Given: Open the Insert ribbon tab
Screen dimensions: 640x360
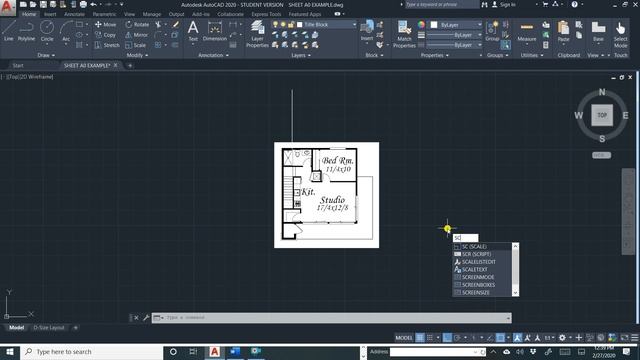Looking at the screenshot, I should [x=50, y=14].
